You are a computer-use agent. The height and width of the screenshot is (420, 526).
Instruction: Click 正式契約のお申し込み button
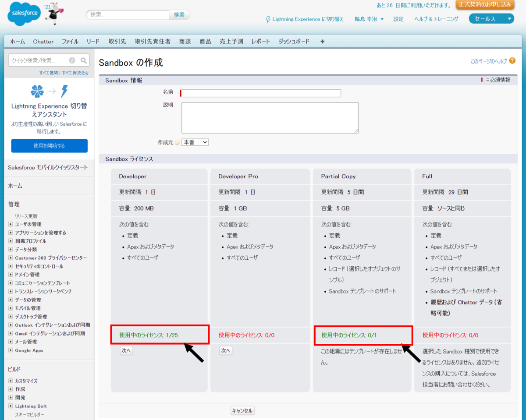pos(485,5)
